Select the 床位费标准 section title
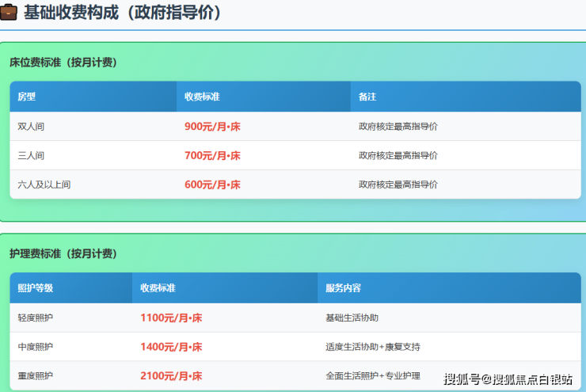 point(63,62)
